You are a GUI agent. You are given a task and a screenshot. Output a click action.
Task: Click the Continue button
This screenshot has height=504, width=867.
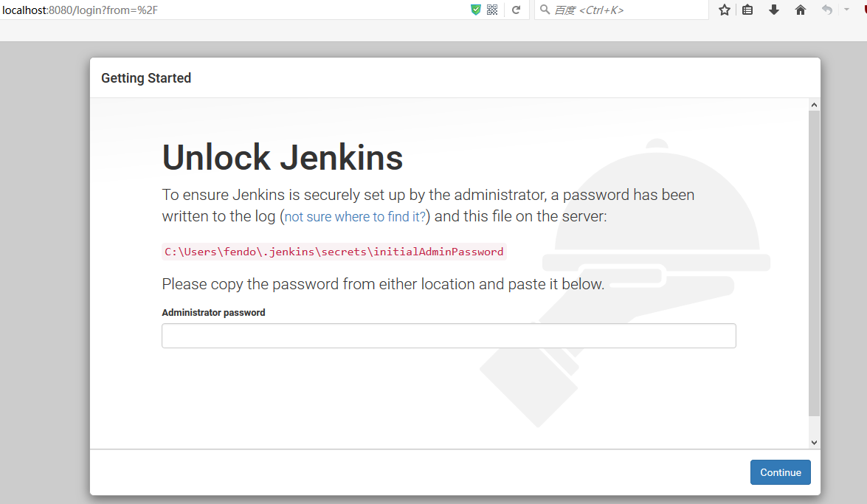pyautogui.click(x=780, y=472)
